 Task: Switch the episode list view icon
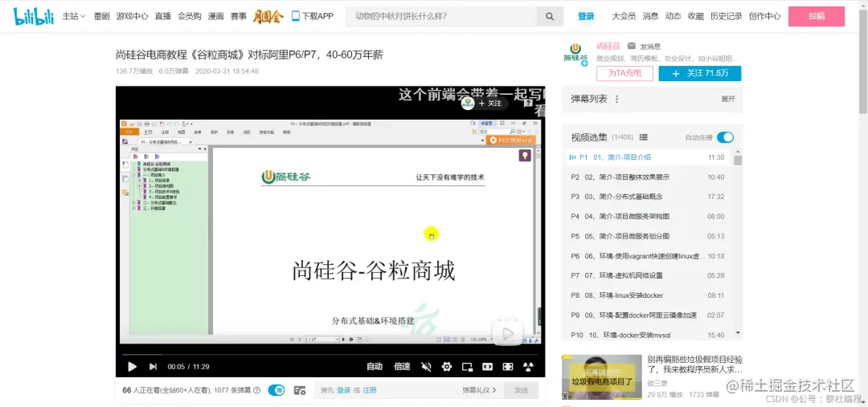(x=643, y=137)
